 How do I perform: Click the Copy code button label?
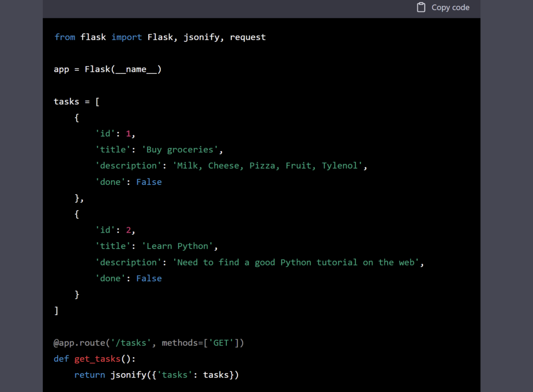[x=450, y=7]
